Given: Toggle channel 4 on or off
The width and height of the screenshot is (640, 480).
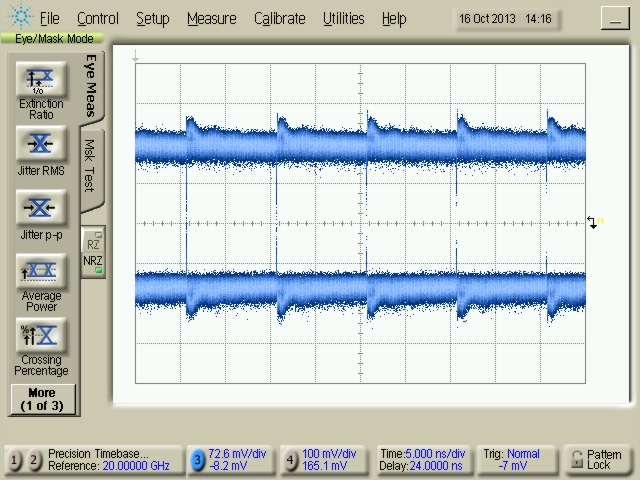Looking at the screenshot, I should (x=290, y=460).
